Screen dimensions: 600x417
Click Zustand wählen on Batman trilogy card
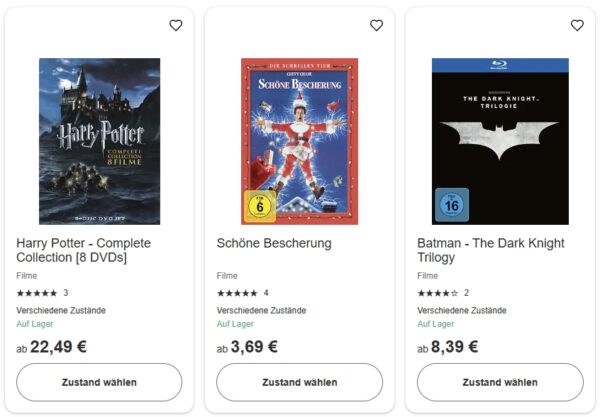pyautogui.click(x=499, y=382)
